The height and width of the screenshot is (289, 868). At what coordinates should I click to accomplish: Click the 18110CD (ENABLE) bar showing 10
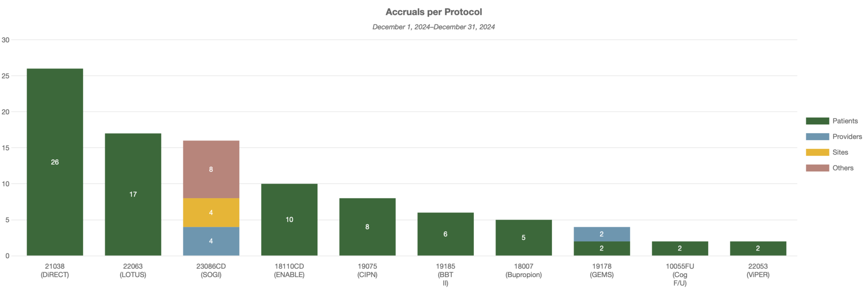pyautogui.click(x=289, y=220)
